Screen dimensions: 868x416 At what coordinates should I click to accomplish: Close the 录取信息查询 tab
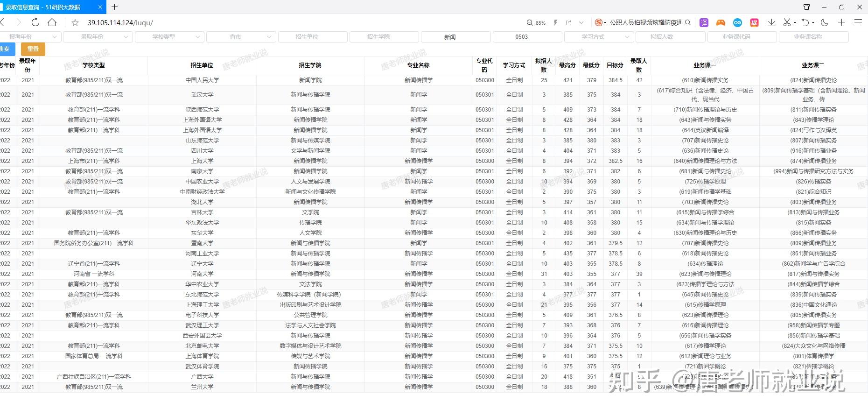click(x=100, y=7)
